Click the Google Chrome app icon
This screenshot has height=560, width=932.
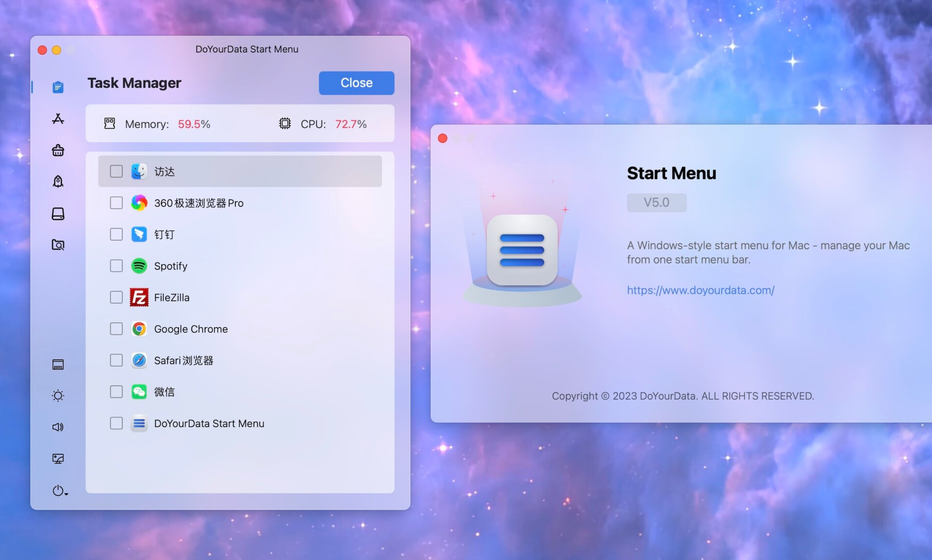point(139,329)
